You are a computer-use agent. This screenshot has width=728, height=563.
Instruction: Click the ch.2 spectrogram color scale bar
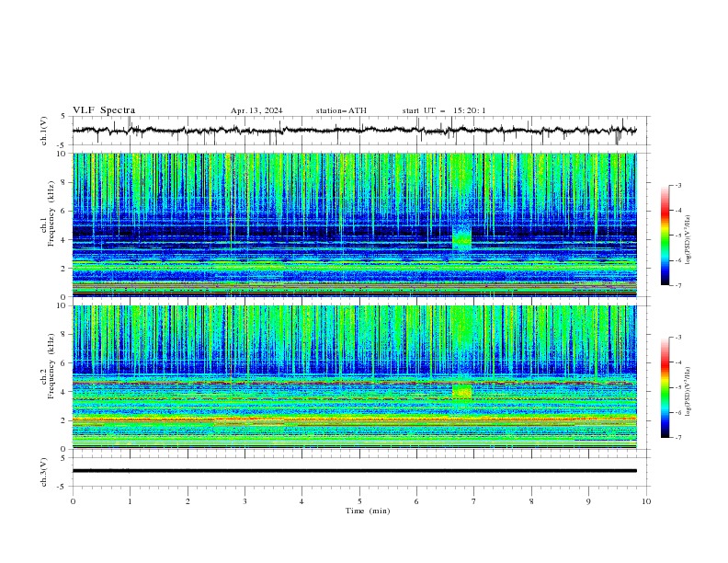[665, 387]
